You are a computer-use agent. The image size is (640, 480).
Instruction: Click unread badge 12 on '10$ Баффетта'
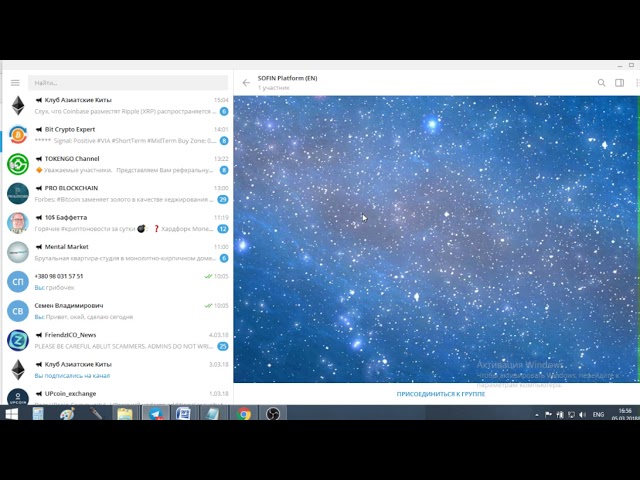223,229
